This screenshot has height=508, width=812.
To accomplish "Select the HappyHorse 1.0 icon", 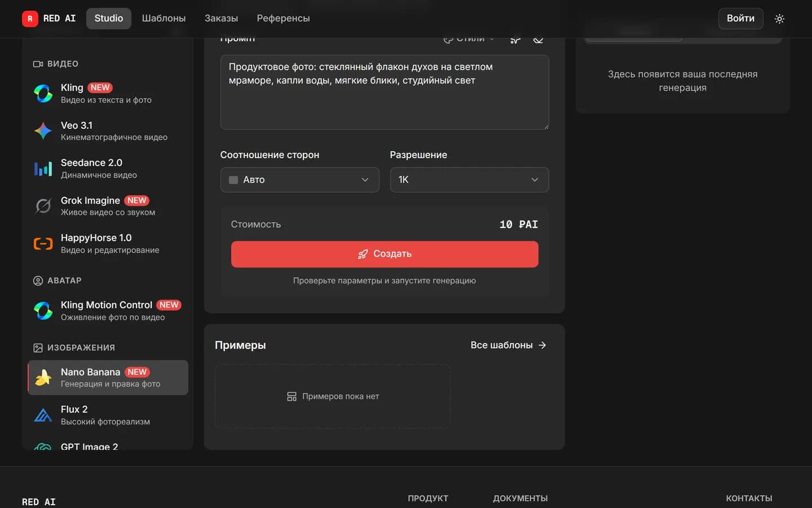I will (x=43, y=244).
